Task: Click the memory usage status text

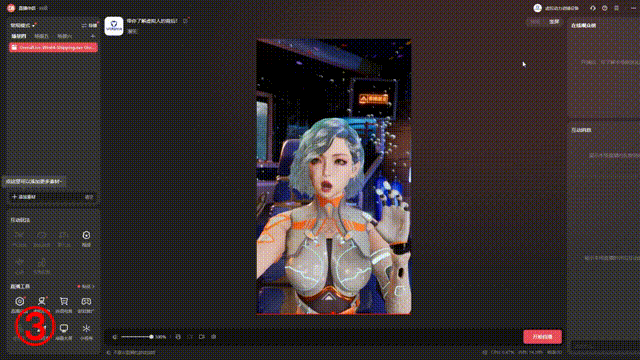Action: (531, 352)
